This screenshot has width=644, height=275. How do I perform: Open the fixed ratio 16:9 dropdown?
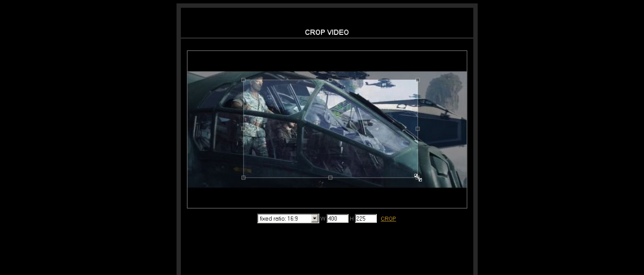point(288,219)
